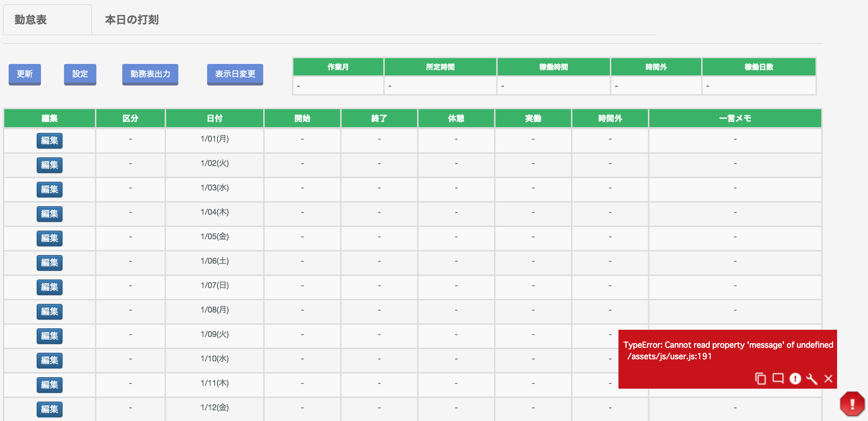Edit the 1/01(月) row
This screenshot has width=868, height=421.
pos(50,140)
